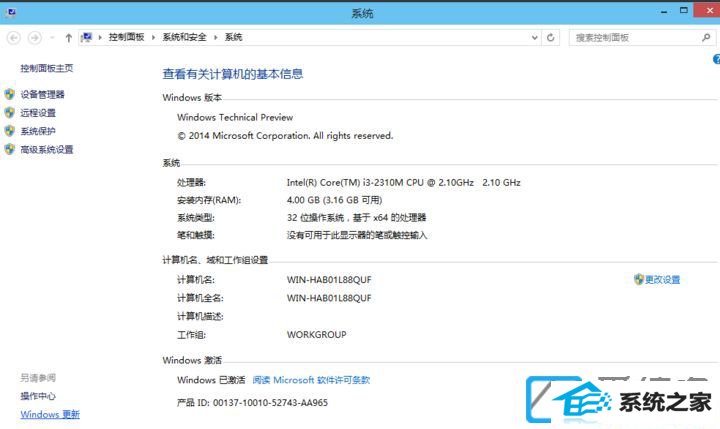Open the 控制面板主页 link
This screenshot has width=720, height=429.
coord(46,68)
